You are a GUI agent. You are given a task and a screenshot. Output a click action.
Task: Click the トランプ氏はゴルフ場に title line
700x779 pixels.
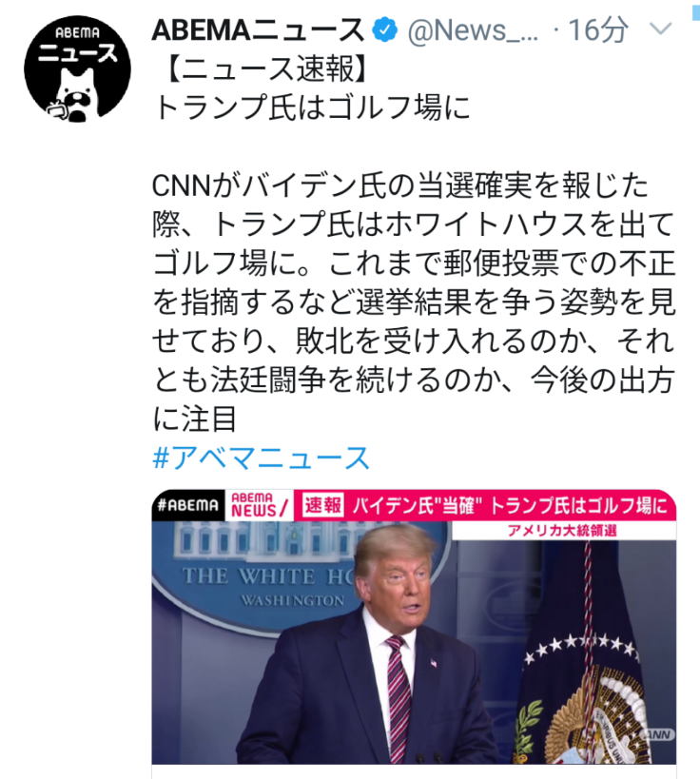point(312,107)
